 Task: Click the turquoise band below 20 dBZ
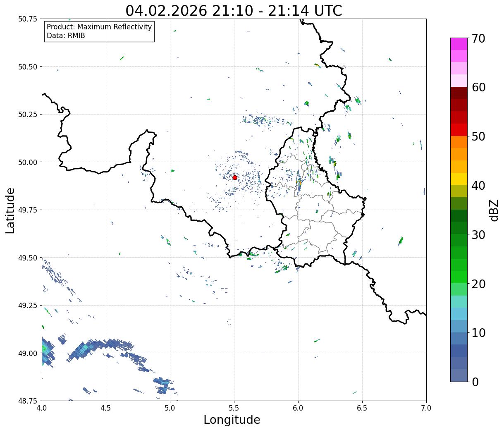pyautogui.click(x=459, y=301)
